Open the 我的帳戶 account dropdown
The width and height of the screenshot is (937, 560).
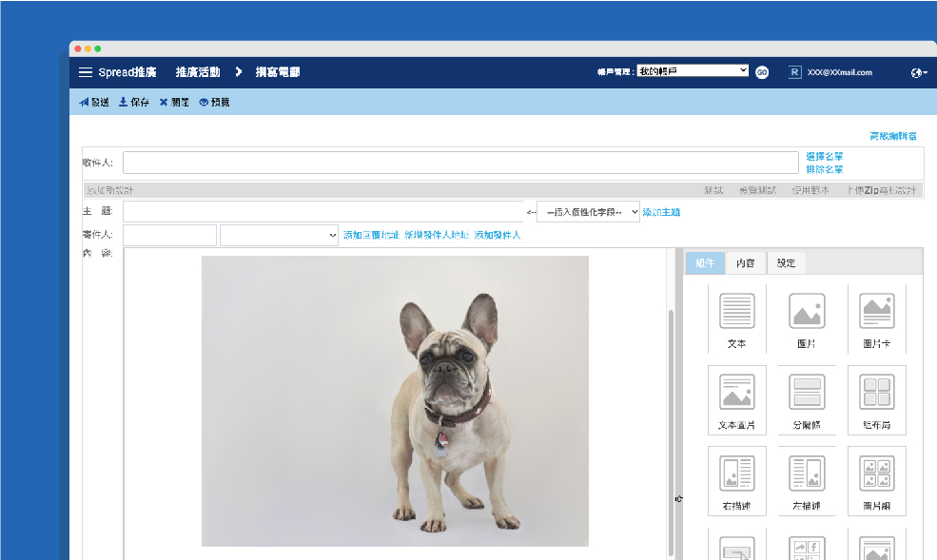693,71
